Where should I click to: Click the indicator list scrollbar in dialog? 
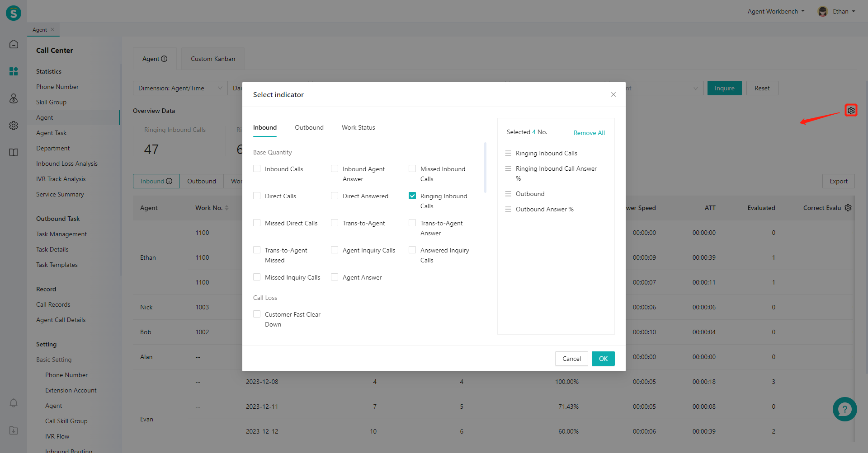pyautogui.click(x=485, y=168)
